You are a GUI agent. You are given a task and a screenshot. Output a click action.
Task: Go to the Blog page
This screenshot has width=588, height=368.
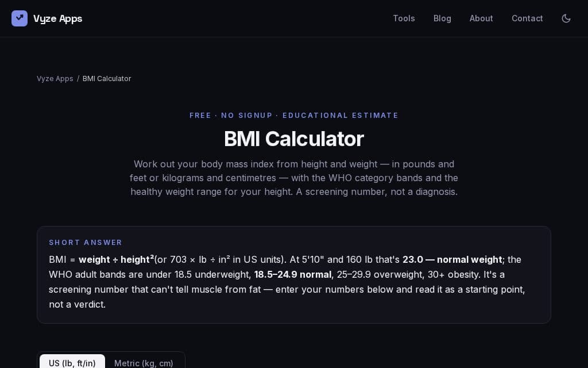tap(442, 18)
